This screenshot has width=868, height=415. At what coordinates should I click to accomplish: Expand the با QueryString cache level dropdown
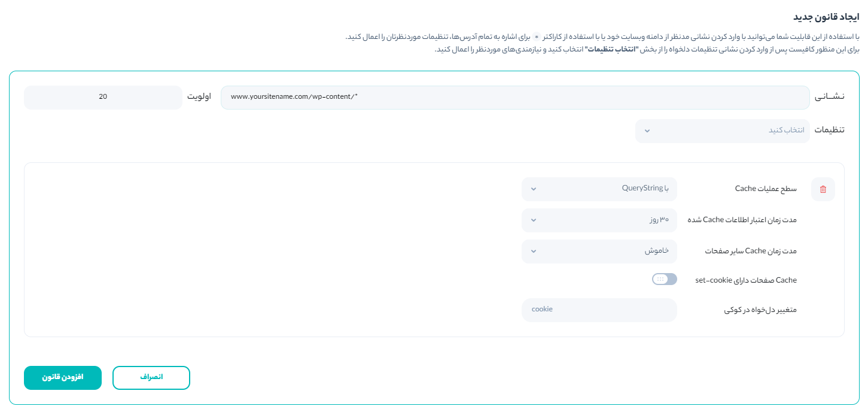click(599, 189)
